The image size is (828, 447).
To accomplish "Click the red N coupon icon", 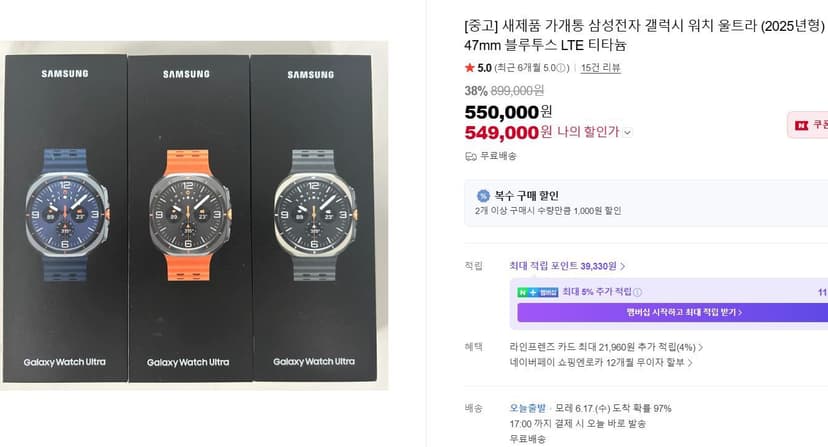I will 802,125.
